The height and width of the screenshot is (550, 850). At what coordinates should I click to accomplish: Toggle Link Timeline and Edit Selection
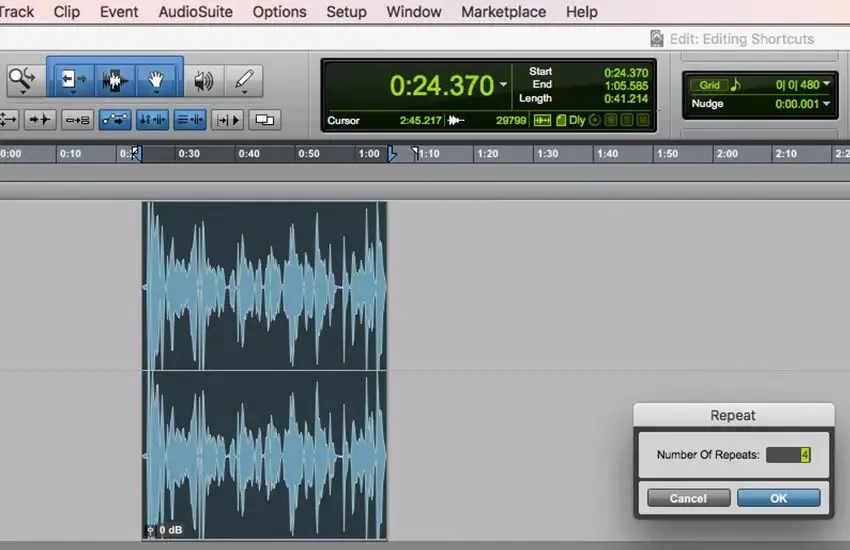[153, 120]
